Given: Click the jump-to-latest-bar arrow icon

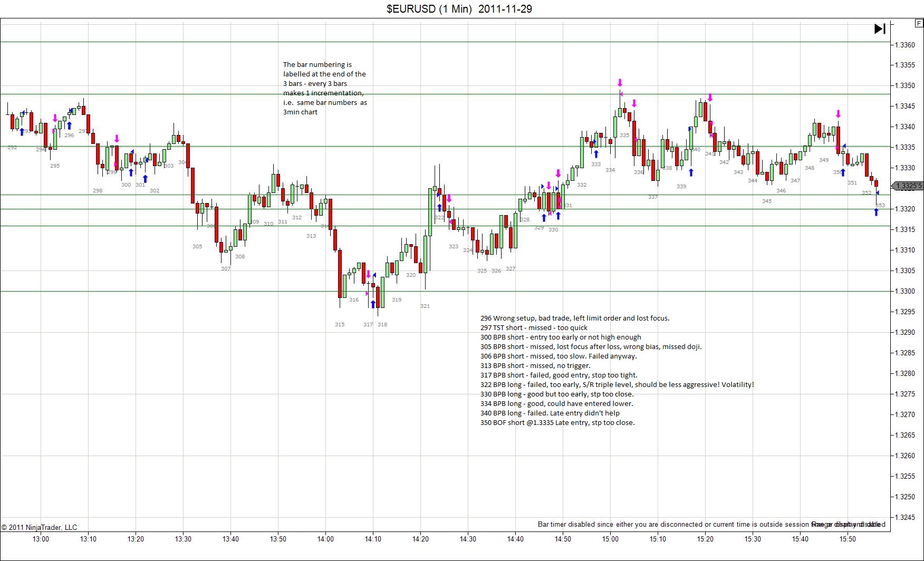Looking at the screenshot, I should coord(880,28).
